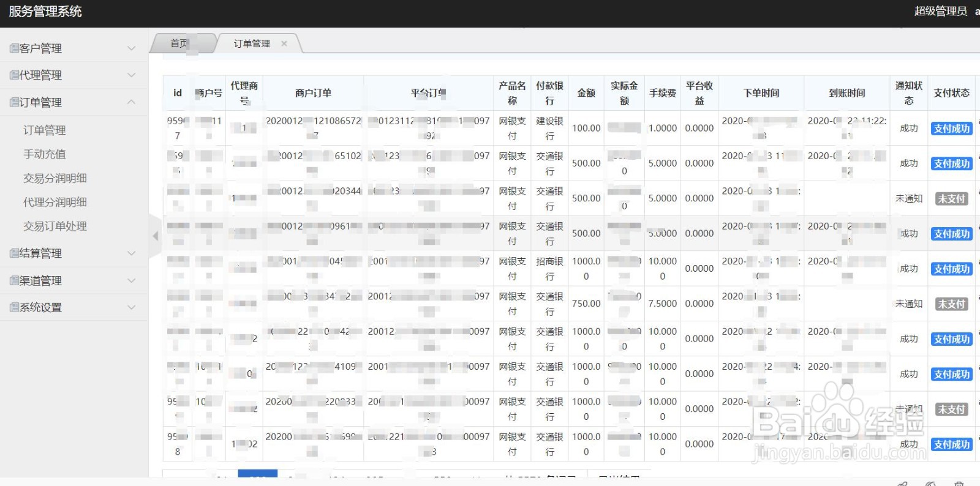Click the 750.00 amount cell
Screen dimensions: 980x486
point(586,304)
